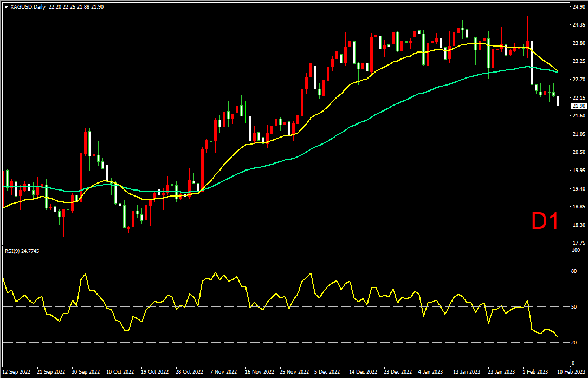Click the RSI 50 level label

click(x=574, y=307)
